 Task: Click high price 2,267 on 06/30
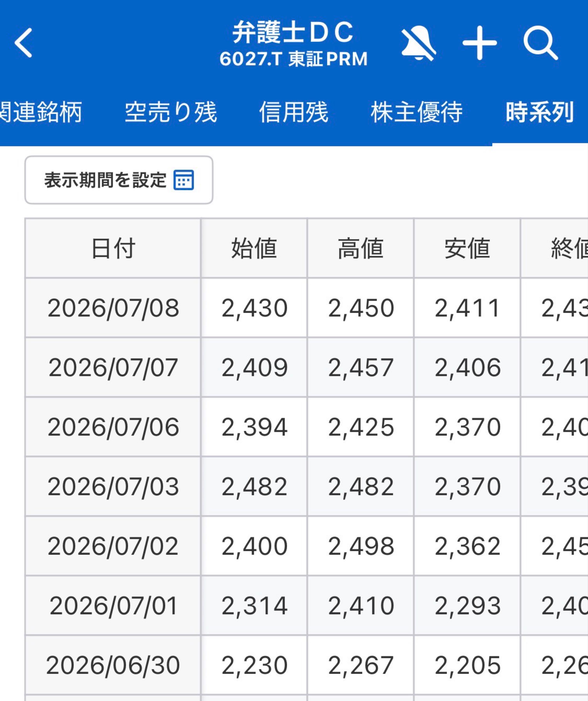[361, 665]
